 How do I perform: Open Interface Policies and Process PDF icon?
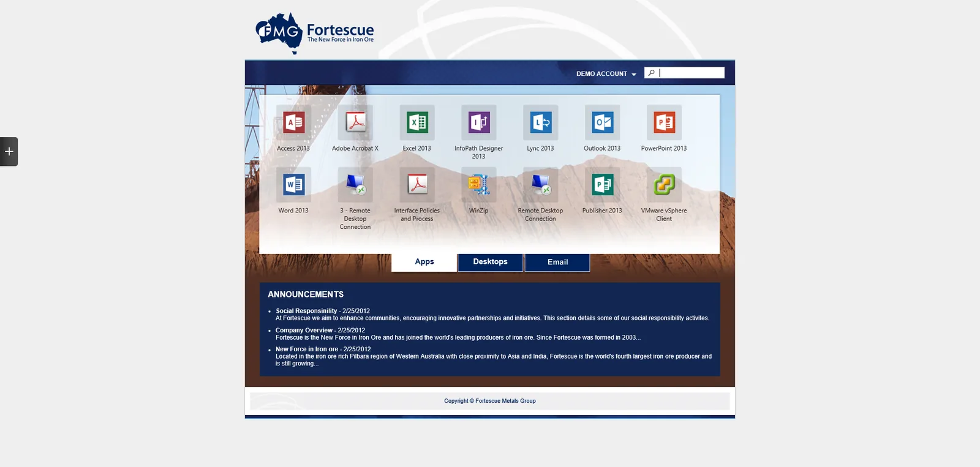click(417, 185)
